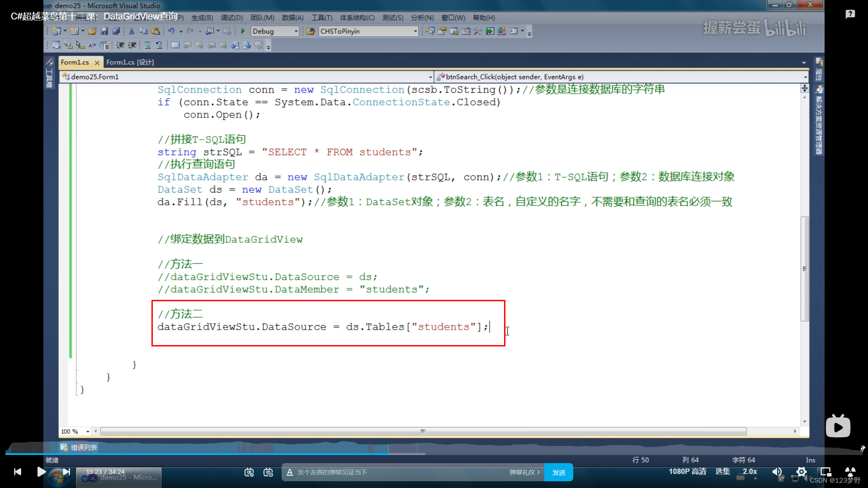Screen dimensions: 868x488
Task: Open the 调试(D) Debug menu
Action: point(231,18)
